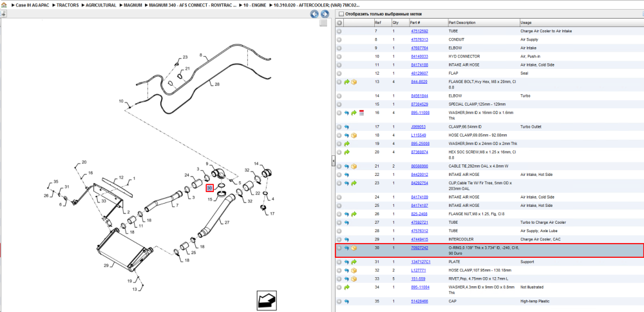Open part number 47512592 link
This screenshot has height=312, width=644.
point(420,31)
